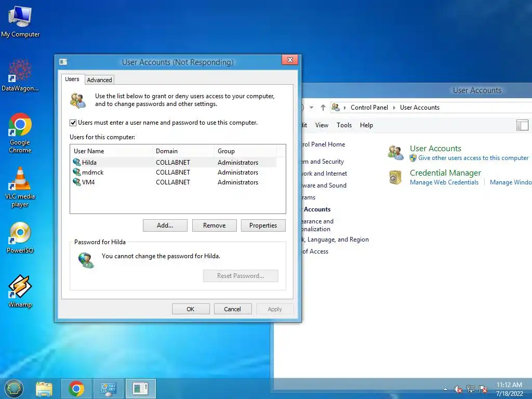Image resolution: width=532 pixels, height=399 pixels.
Task: Open the network tray icon
Action: pos(471,389)
